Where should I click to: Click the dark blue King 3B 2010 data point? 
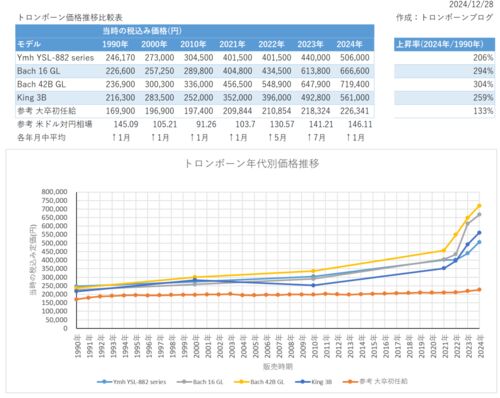point(313,285)
